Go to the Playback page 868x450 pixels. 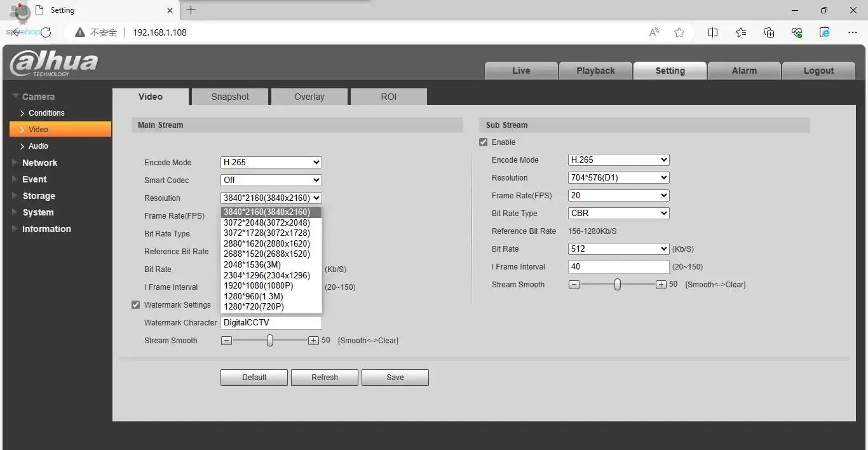click(595, 71)
